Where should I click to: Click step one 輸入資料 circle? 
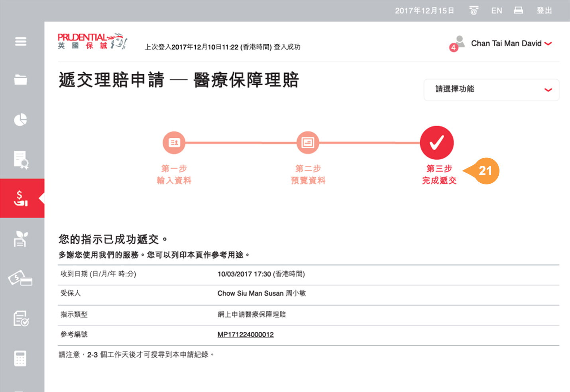(x=174, y=143)
